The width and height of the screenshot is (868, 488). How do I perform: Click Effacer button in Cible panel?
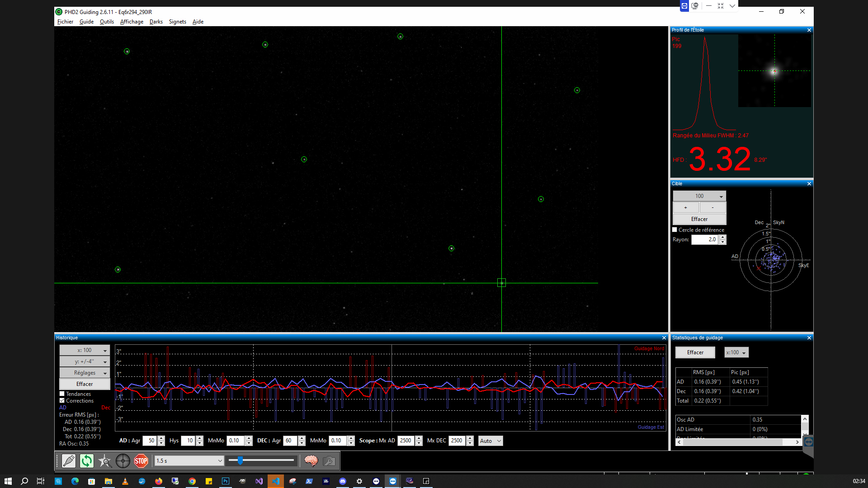pyautogui.click(x=699, y=219)
